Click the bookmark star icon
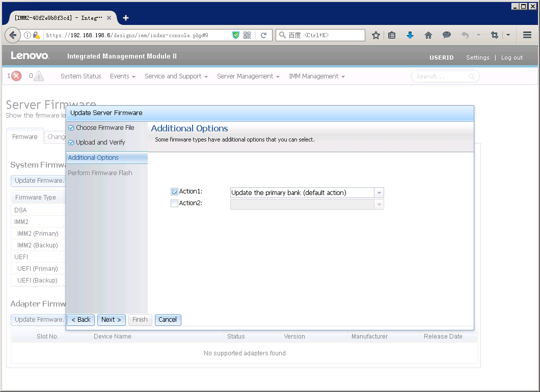Screen dimensions: 540x392 (376, 35)
